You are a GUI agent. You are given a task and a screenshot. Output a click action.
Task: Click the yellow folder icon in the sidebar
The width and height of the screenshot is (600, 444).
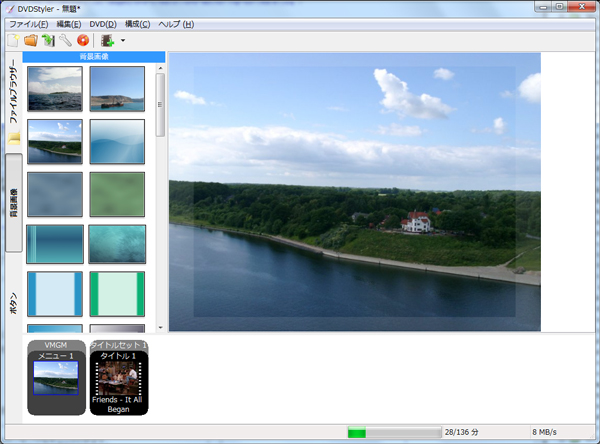click(x=14, y=138)
